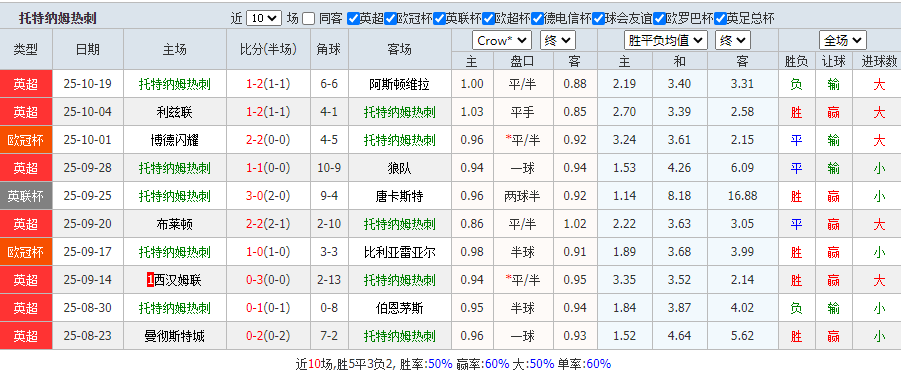Click the 胜率:50% summary value
Image resolution: width=901 pixels, height=377 pixels.
click(x=426, y=364)
